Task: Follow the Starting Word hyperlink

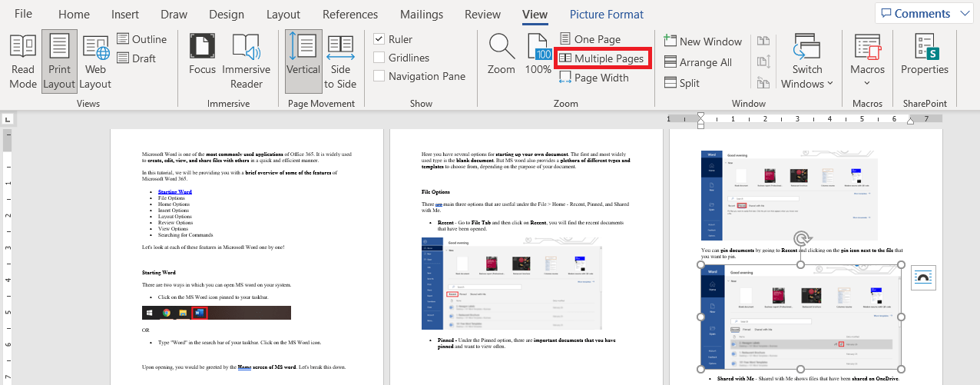Action: tap(175, 191)
